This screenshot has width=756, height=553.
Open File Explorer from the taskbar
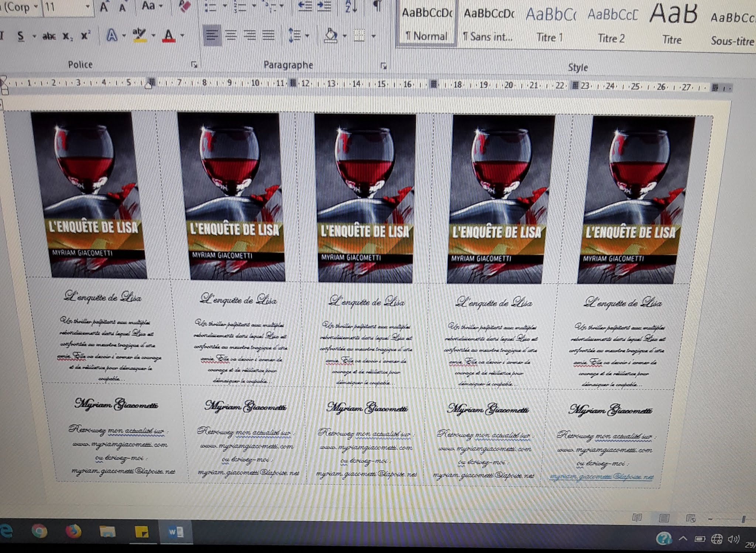(107, 532)
